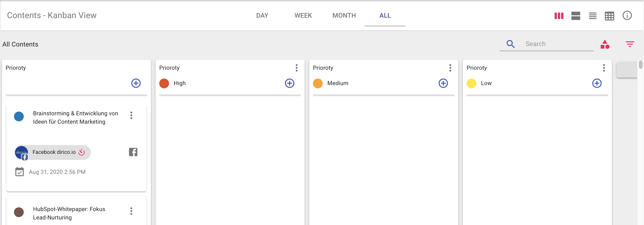Screen dimensions: 644x225
Task: Click the Facebook icon on the Brainstorming card
Action: (x=133, y=152)
